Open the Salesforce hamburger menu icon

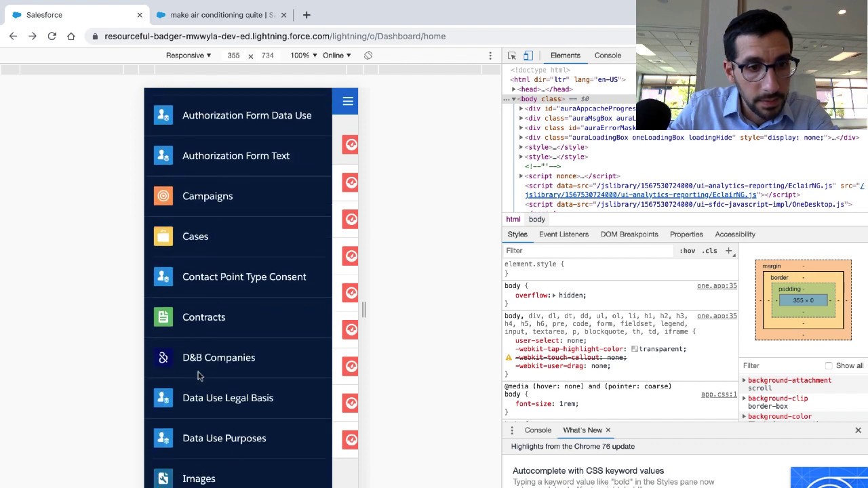348,102
